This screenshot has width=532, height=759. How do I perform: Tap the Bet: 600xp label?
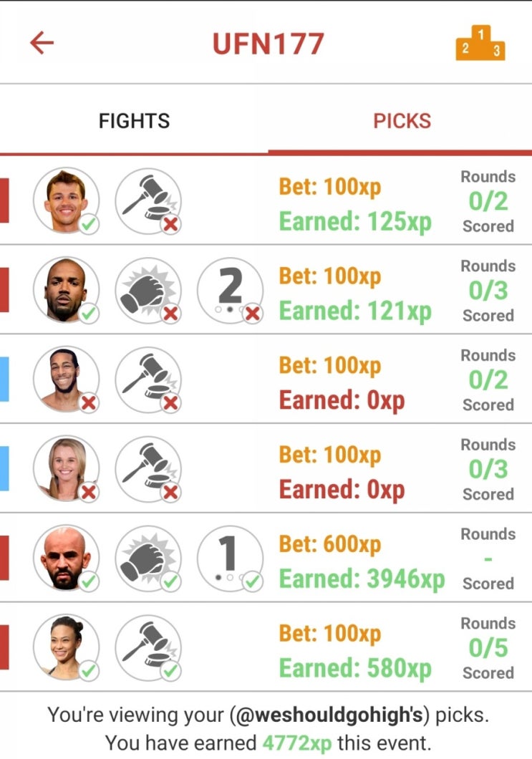pyautogui.click(x=329, y=544)
